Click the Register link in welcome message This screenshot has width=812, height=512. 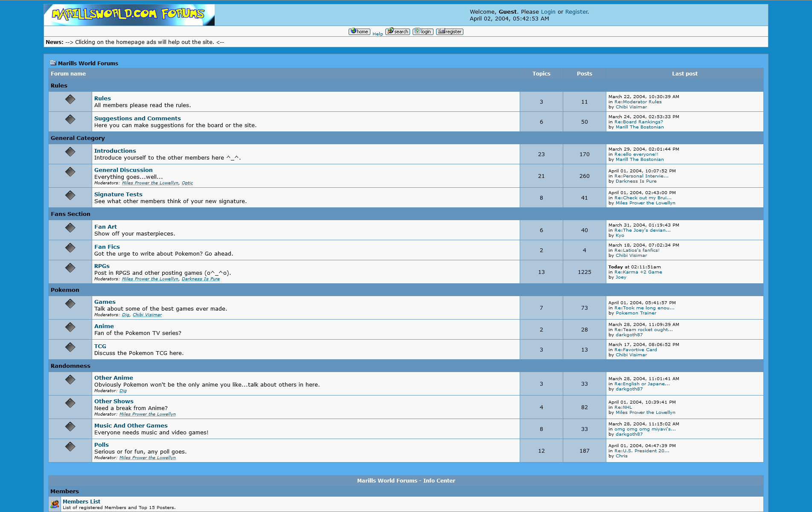576,12
